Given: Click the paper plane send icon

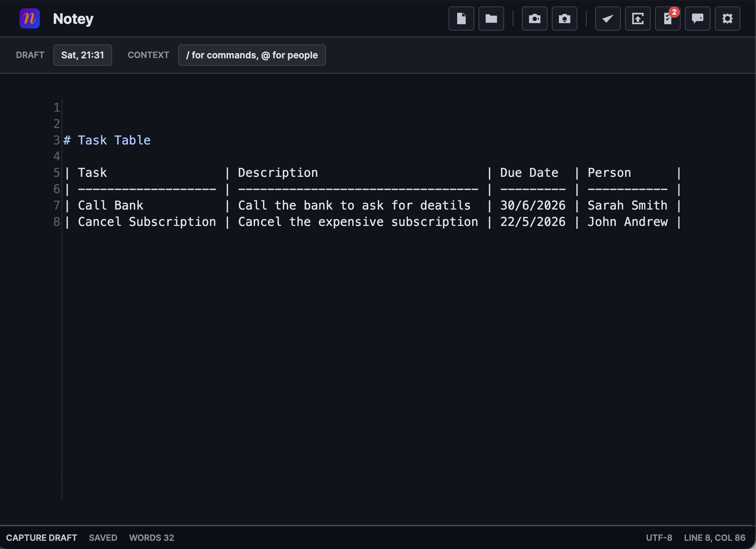Looking at the screenshot, I should [608, 19].
